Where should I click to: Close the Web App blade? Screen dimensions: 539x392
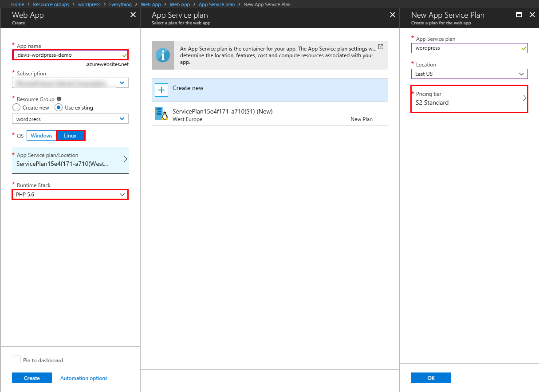pos(133,15)
